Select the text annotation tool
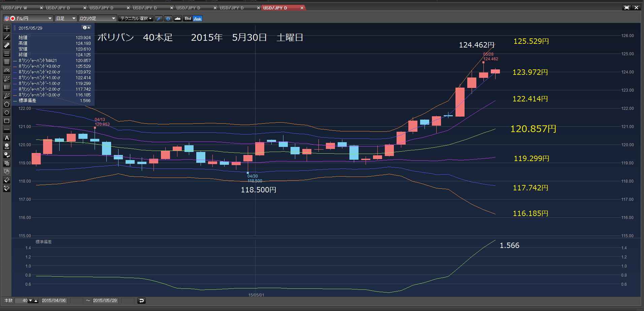The width and height of the screenshot is (644, 311). tap(7, 138)
